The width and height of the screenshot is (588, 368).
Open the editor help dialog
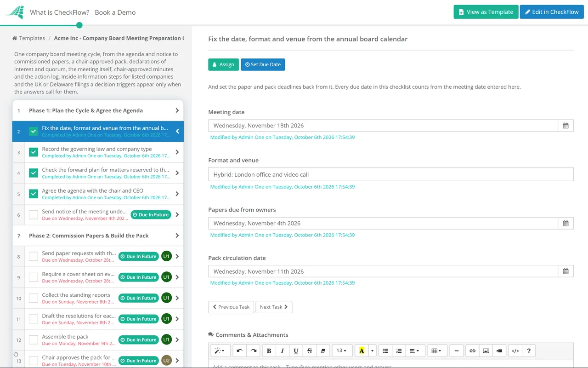529,351
